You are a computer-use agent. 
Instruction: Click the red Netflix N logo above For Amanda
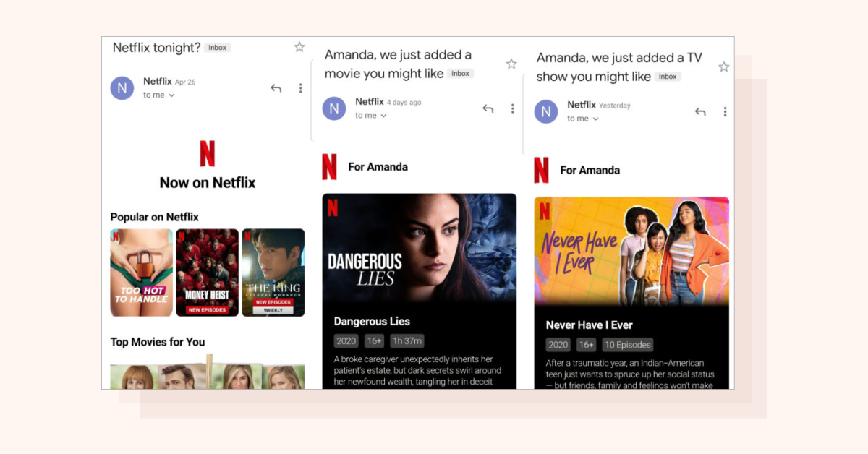click(330, 166)
